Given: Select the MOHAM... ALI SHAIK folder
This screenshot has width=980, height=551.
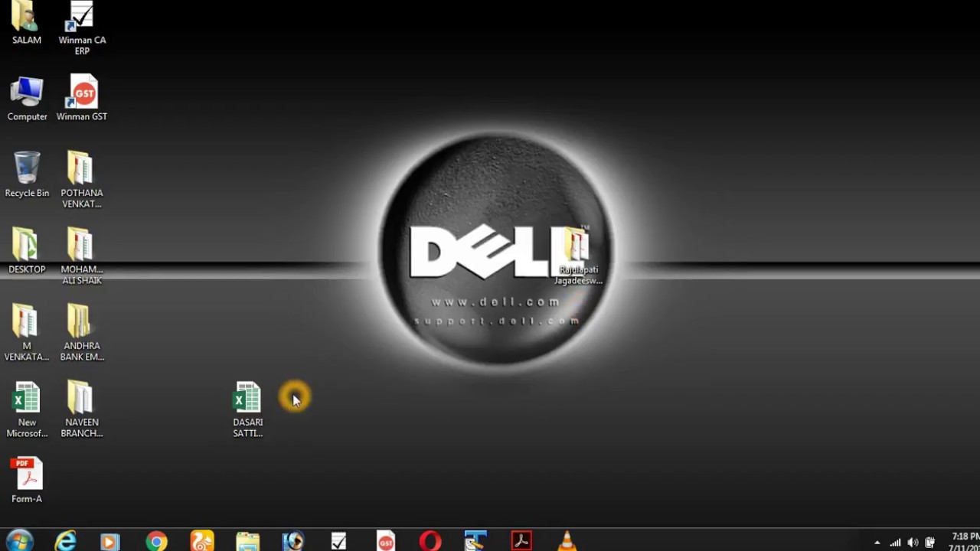Looking at the screenshot, I should tap(82, 257).
